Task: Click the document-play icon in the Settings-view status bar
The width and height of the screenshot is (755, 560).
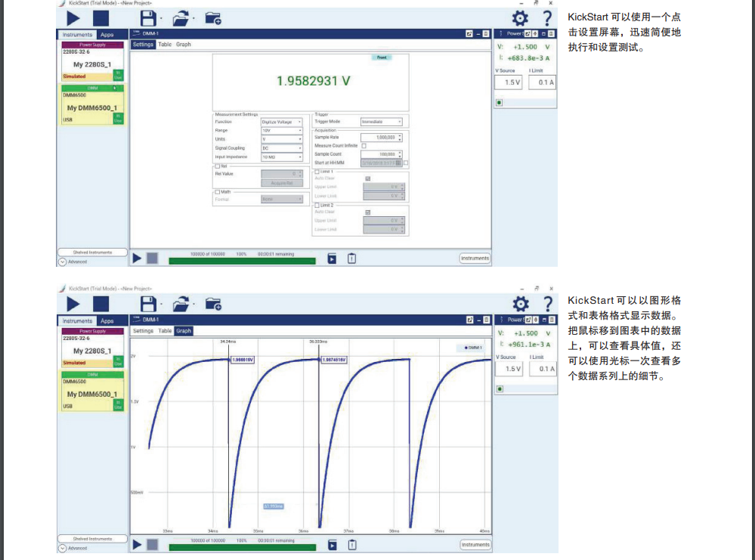Action: tap(332, 258)
